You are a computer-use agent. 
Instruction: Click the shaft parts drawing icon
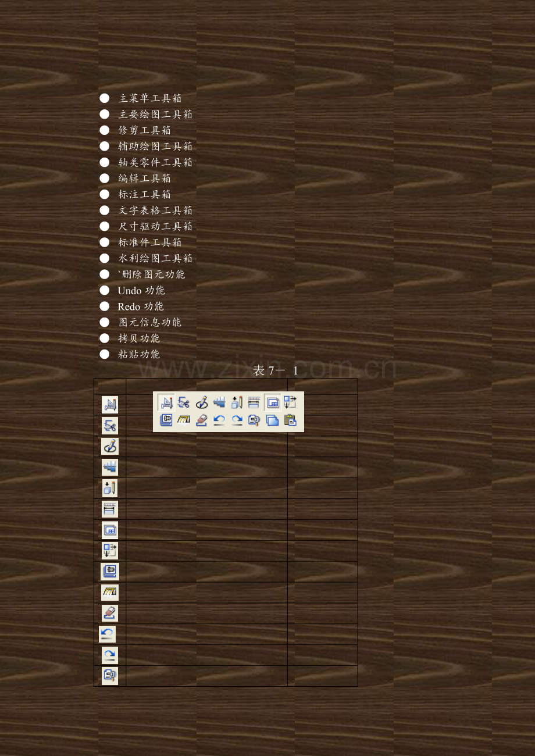(219, 402)
